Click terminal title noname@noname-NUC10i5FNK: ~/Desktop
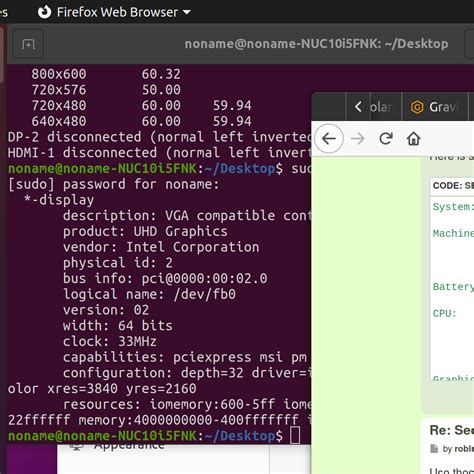Viewport: 474px width, 474px height. [x=316, y=44]
